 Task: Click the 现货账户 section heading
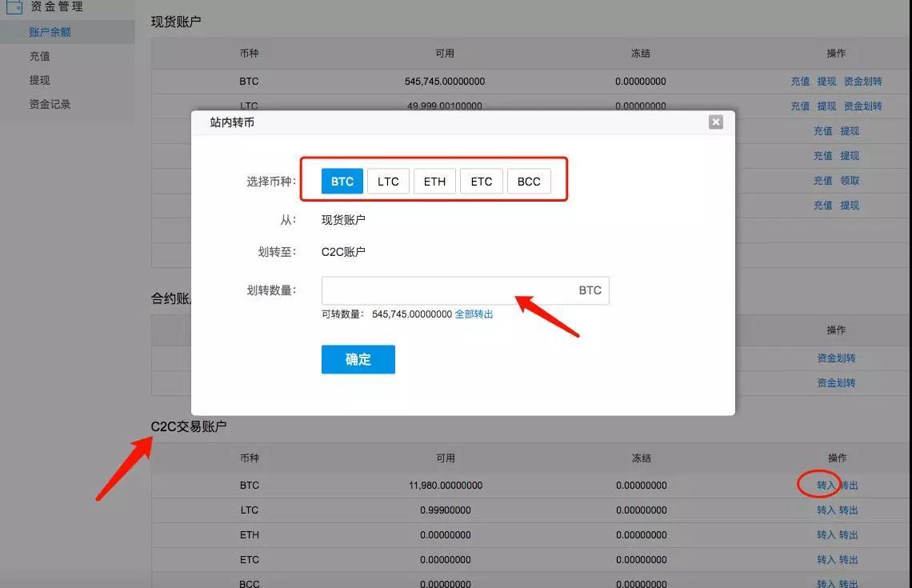point(176,22)
